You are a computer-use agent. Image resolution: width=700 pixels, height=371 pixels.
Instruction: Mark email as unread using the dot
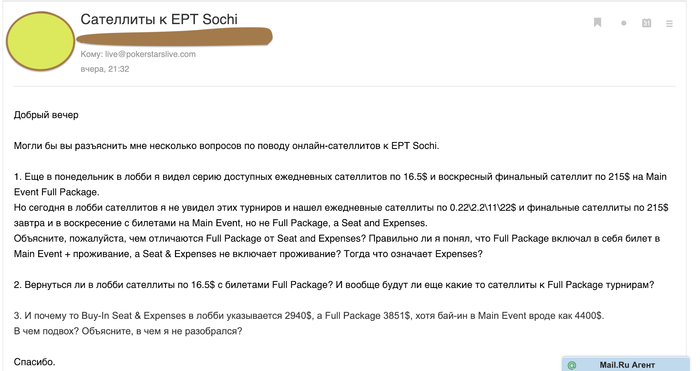(624, 23)
